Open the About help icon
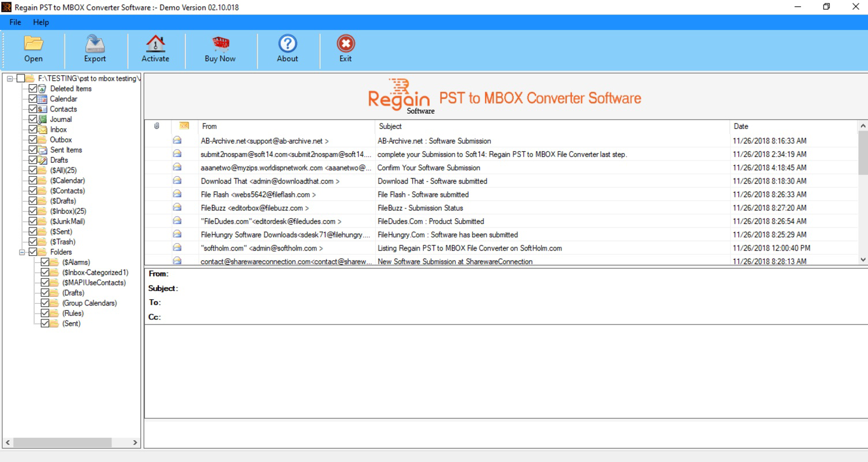 [288, 43]
